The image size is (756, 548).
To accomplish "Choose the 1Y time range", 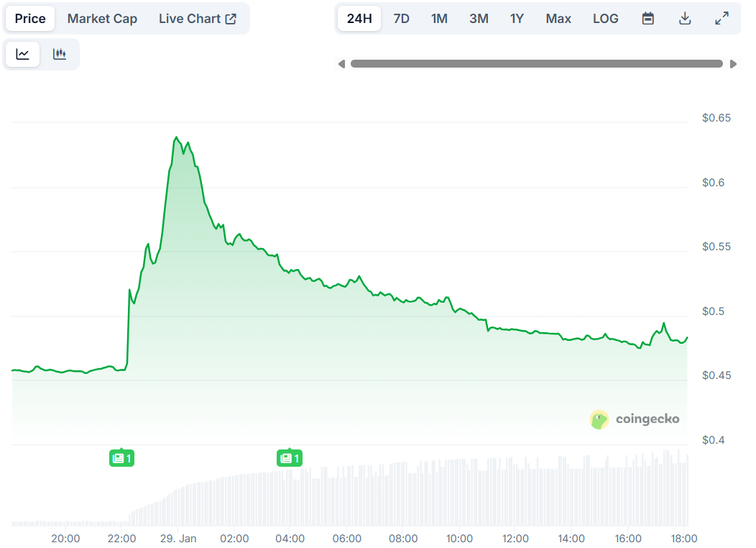I will click(x=517, y=19).
